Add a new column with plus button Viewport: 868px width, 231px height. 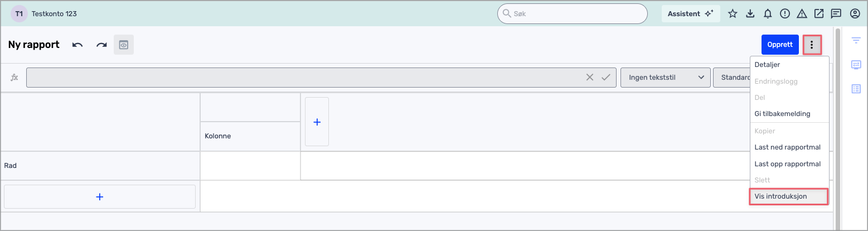(x=317, y=122)
